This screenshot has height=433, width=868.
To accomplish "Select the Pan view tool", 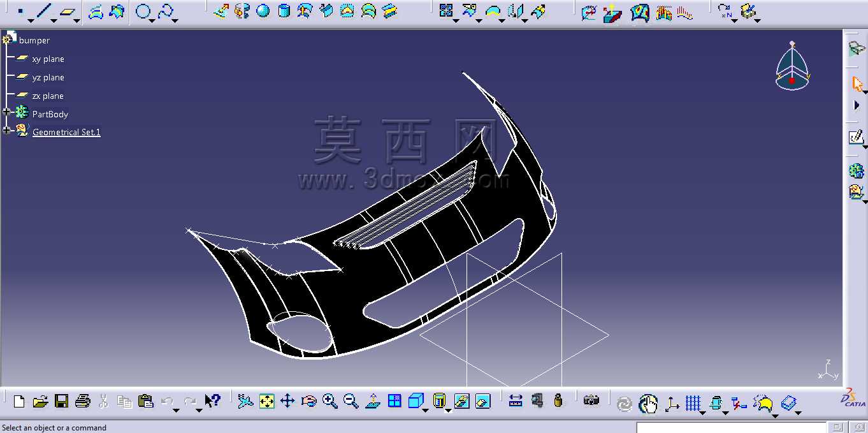I will tap(287, 401).
